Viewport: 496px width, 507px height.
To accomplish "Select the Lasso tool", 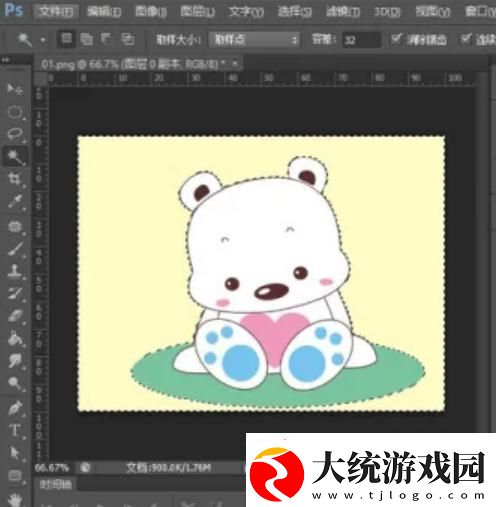I will click(15, 134).
